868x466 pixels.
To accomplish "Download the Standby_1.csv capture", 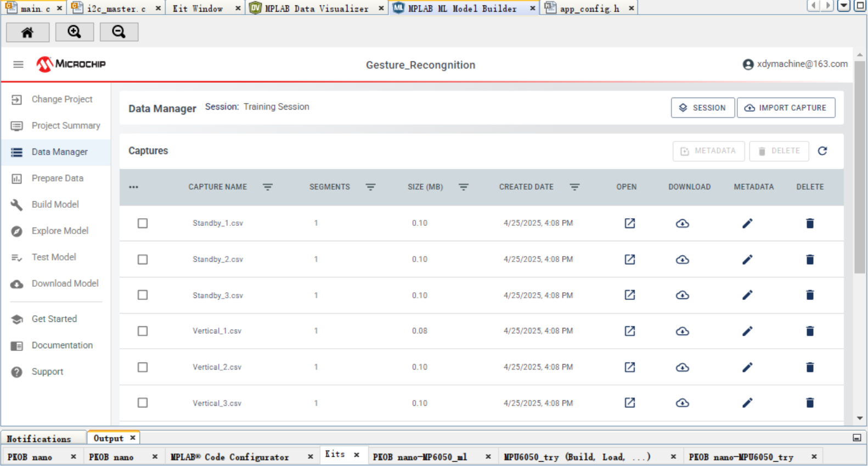I will pyautogui.click(x=682, y=223).
